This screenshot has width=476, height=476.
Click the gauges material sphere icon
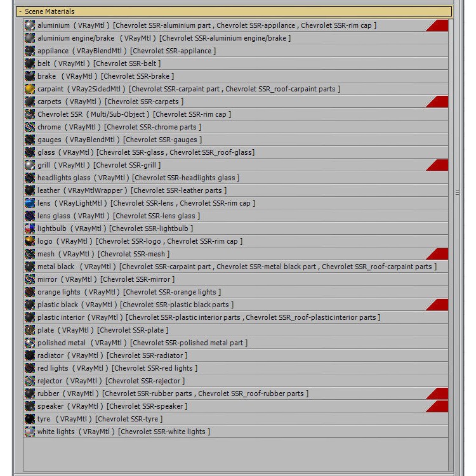[x=30, y=140]
